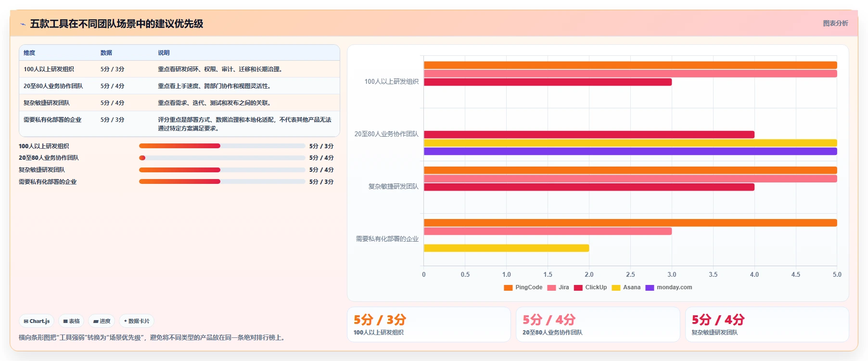Toggle the Asana legend swatch
The height and width of the screenshot is (361, 868).
[x=616, y=288]
